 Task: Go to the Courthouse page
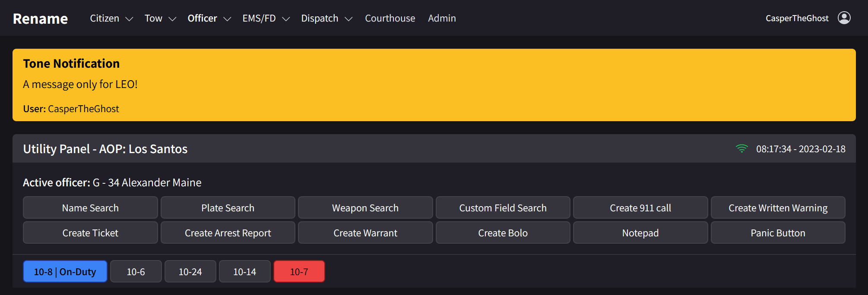point(390,19)
